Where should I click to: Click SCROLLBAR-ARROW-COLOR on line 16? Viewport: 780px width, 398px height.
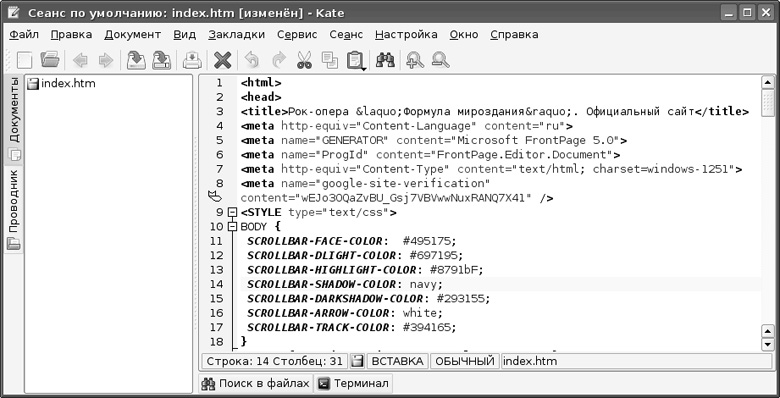point(318,313)
